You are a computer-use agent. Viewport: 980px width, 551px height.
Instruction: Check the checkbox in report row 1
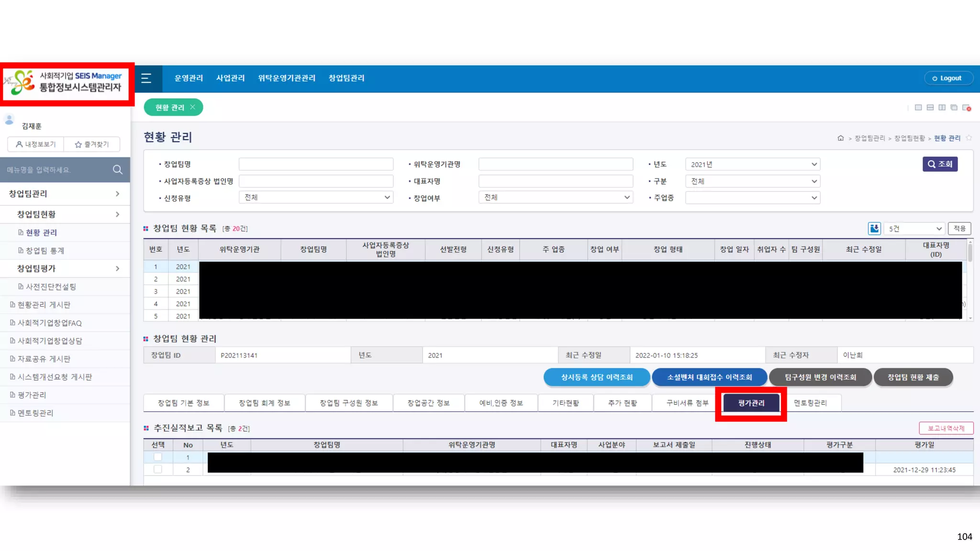(x=157, y=457)
